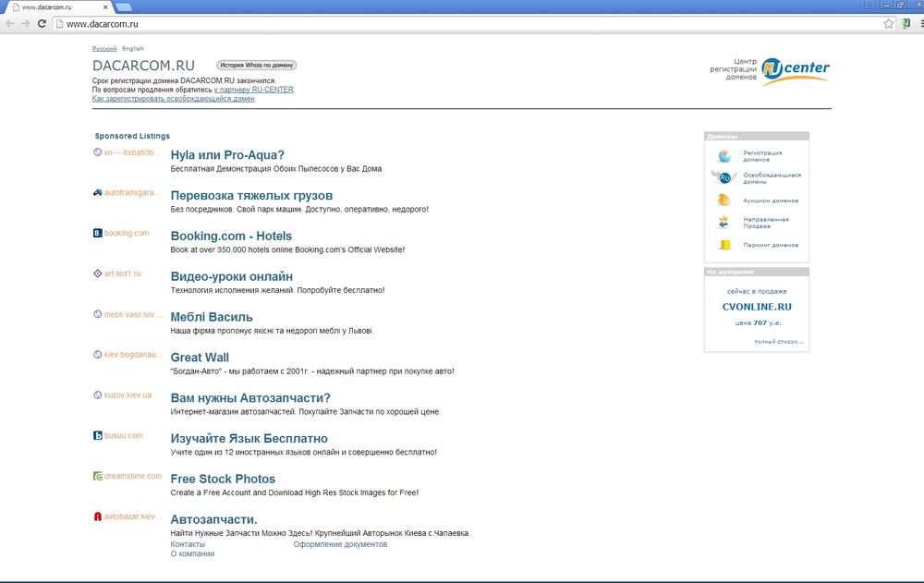Screen dimensions: 924x583
Task: Click the art.ted1.ru diamond favicon
Action: pyautogui.click(x=98, y=273)
